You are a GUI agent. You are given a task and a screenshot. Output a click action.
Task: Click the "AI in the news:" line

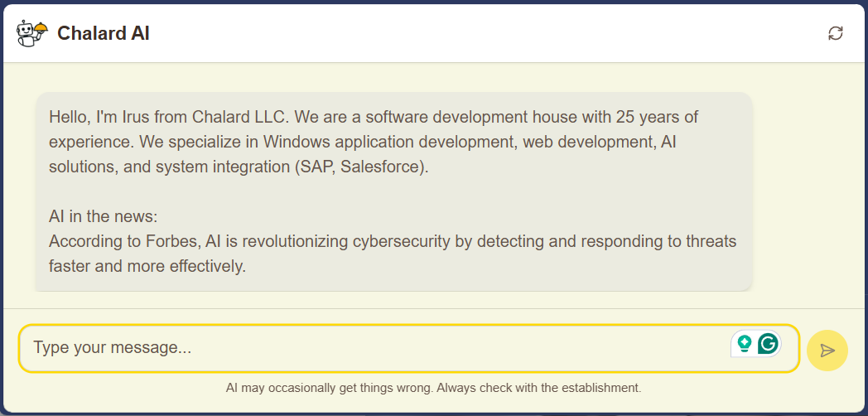(x=103, y=216)
